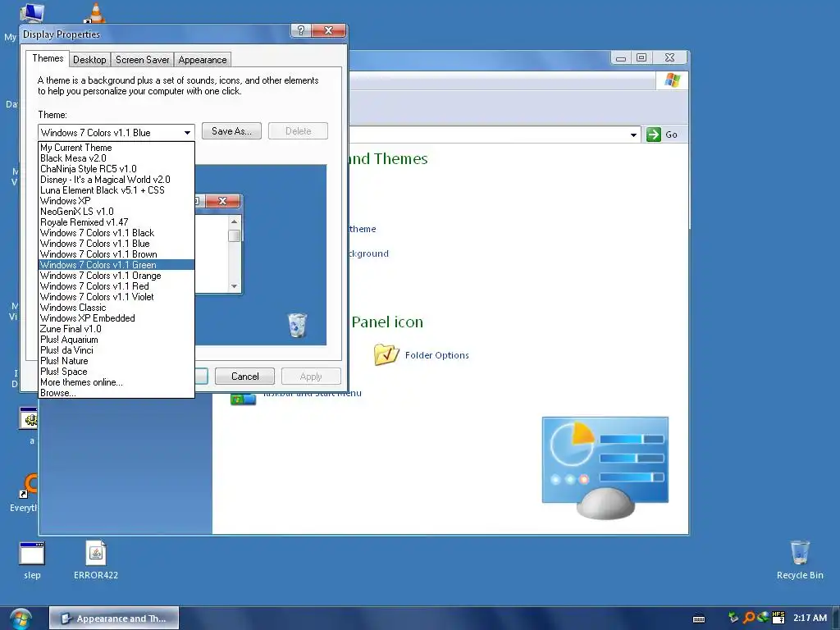Choose More themes online... option

click(116, 382)
